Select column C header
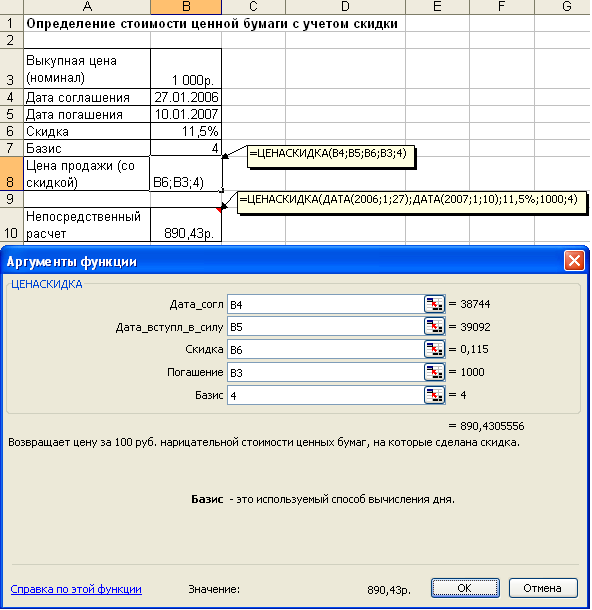 click(x=253, y=7)
